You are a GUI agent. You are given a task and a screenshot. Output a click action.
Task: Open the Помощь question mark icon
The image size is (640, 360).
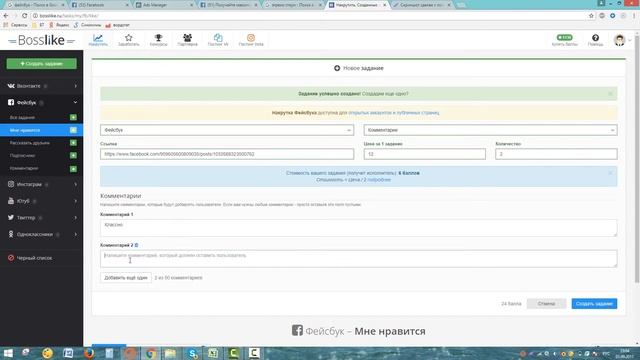(x=596, y=40)
